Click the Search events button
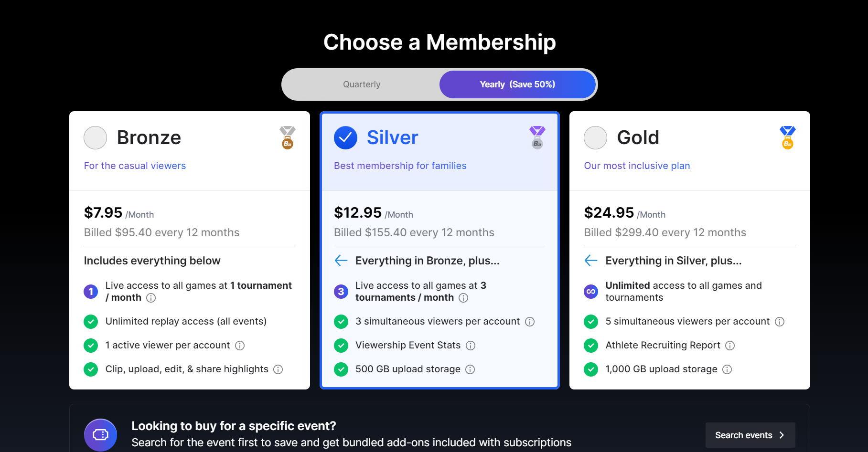This screenshot has width=868, height=452. point(750,435)
